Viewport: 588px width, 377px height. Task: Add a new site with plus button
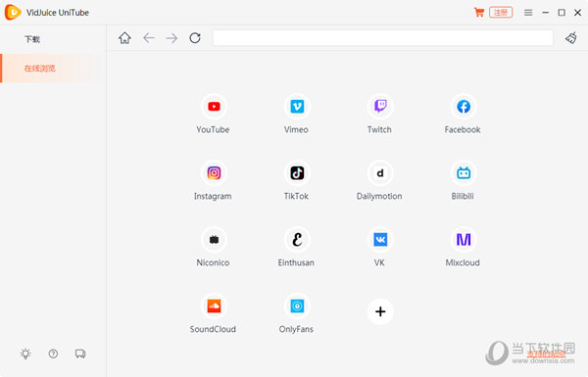tap(380, 311)
